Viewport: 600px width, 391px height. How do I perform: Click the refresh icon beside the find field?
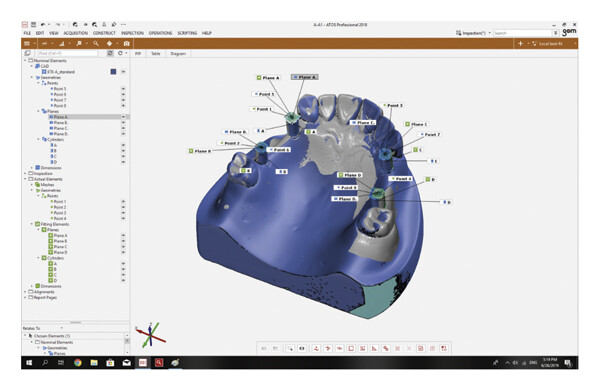point(120,53)
